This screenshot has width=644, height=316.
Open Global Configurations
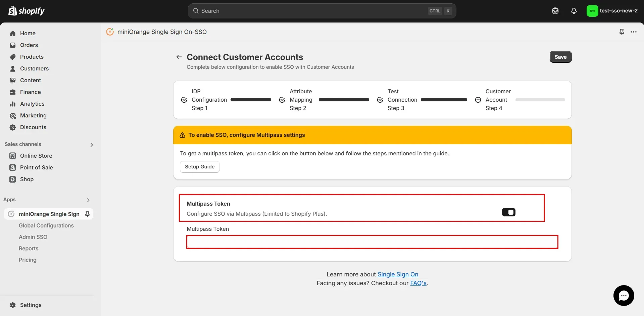(x=46, y=225)
